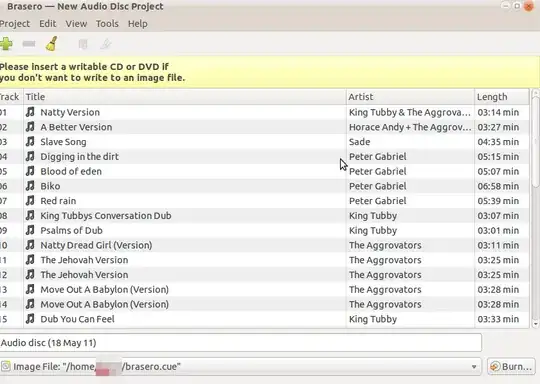Viewport: 540px width, 384px height.
Task: Click the King Tubby & The Aggrova... artist cell
Action: click(x=409, y=112)
